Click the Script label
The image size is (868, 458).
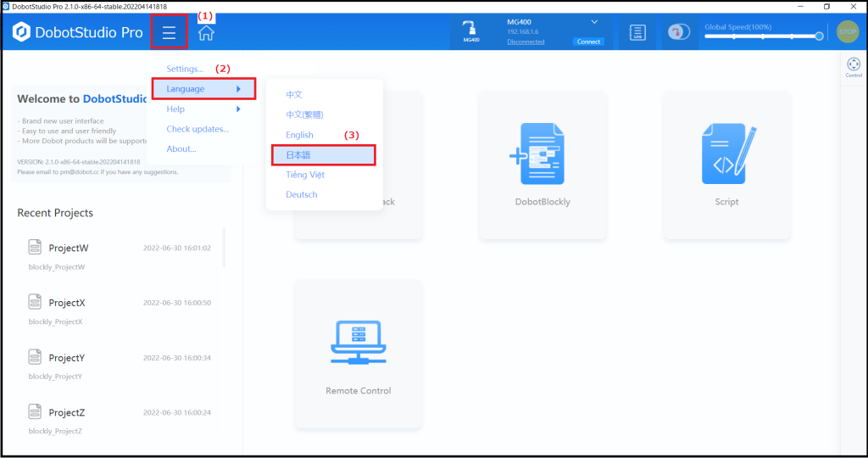(726, 202)
